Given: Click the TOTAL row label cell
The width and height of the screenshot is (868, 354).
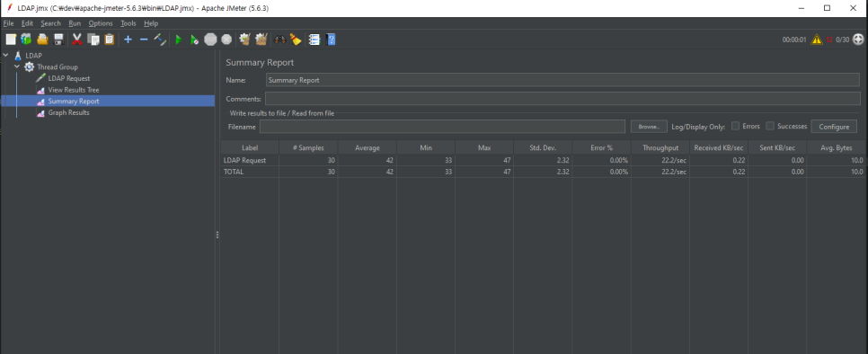Looking at the screenshot, I should tap(250, 172).
